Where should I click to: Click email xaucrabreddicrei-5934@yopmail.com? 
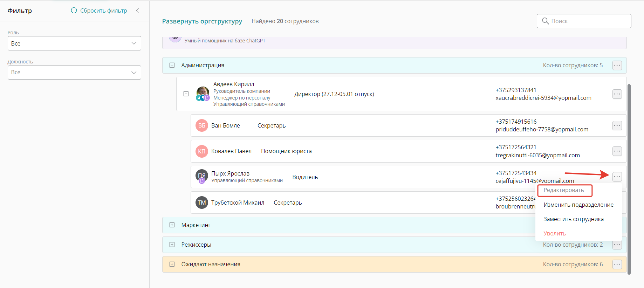[543, 98]
